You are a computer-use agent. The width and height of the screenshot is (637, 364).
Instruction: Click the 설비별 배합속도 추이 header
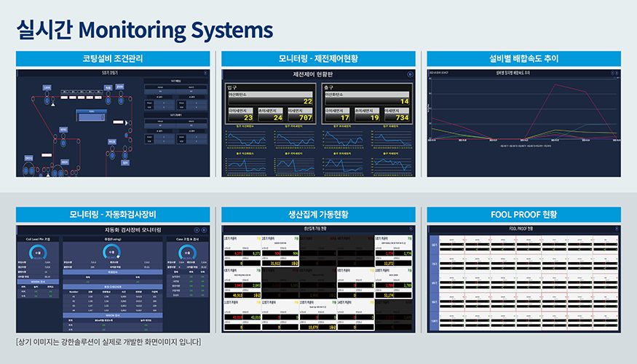[523, 59]
